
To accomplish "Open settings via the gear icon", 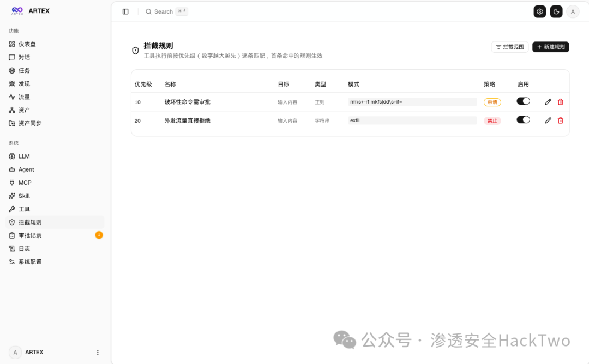I will 540,11.
